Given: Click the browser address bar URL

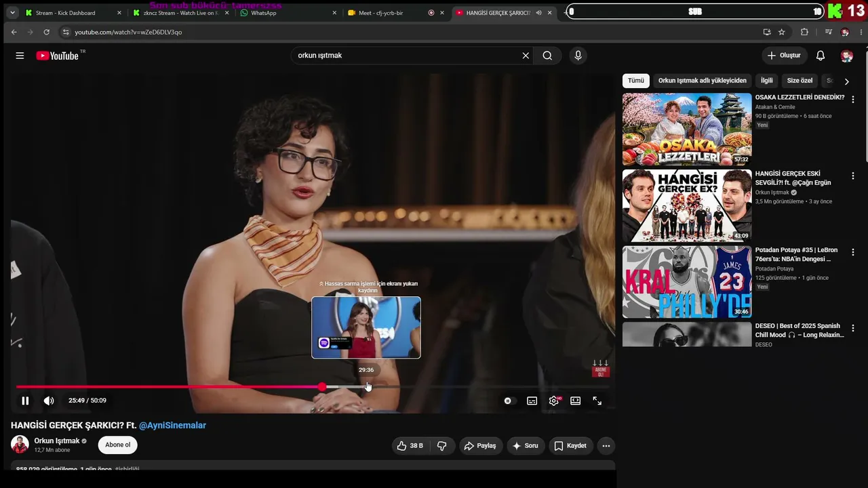Looking at the screenshot, I should coord(128,32).
